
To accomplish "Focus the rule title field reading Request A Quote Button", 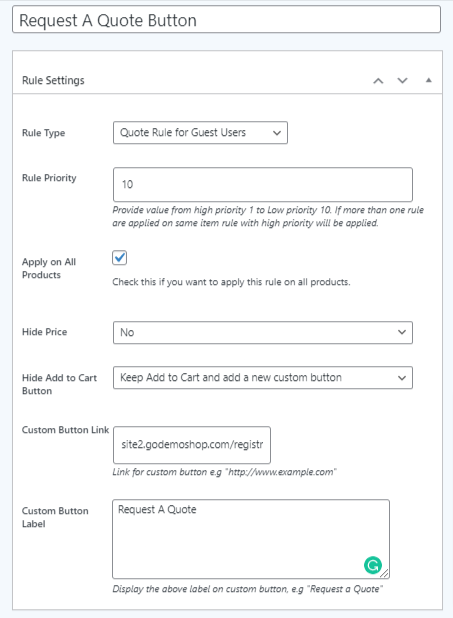I will [x=226, y=19].
